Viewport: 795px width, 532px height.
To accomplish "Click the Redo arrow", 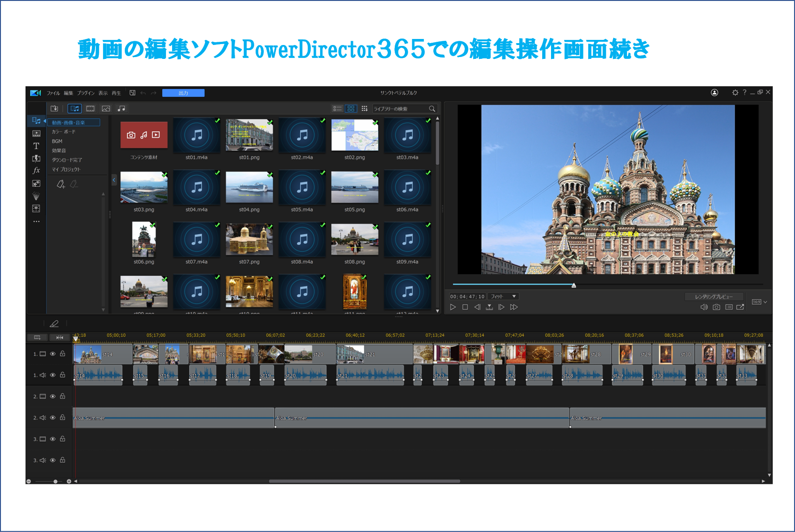I will pos(154,93).
